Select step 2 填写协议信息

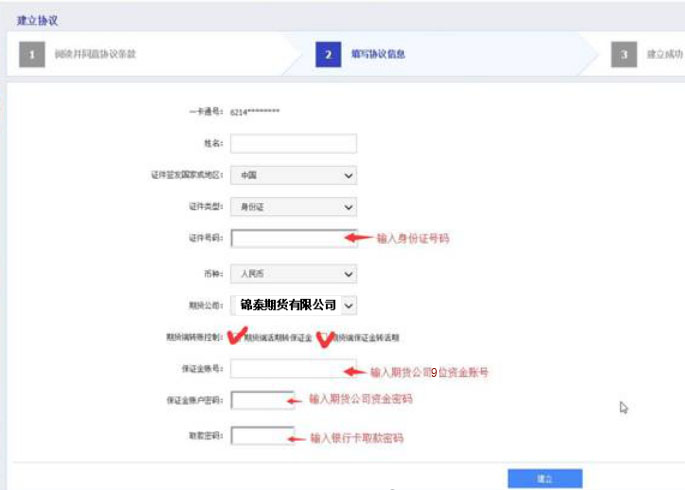point(360,54)
